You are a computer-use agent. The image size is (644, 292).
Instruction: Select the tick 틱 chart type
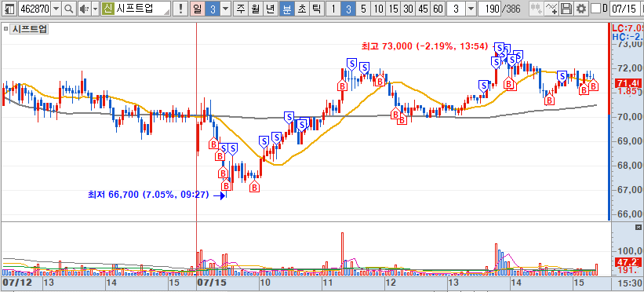(x=316, y=8)
